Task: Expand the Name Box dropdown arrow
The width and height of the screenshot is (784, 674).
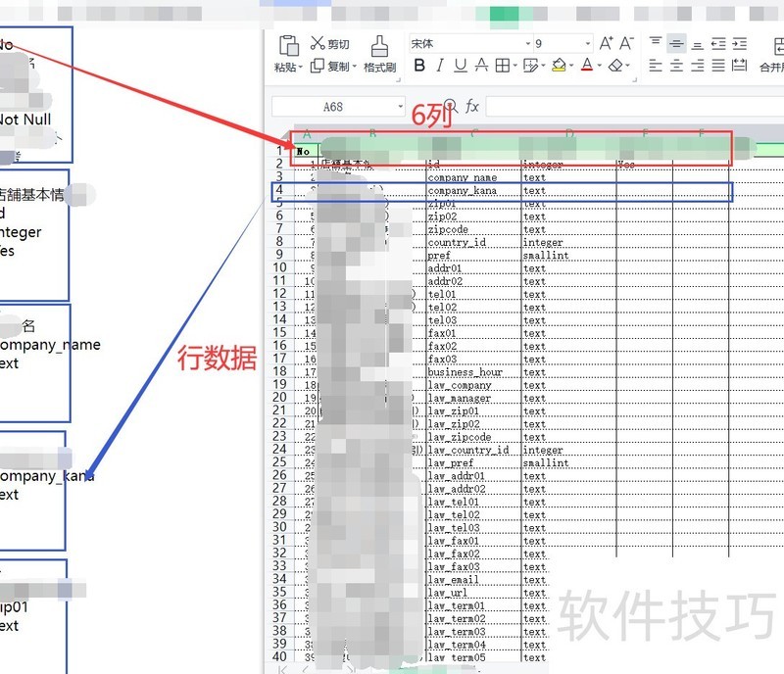Action: point(401,107)
